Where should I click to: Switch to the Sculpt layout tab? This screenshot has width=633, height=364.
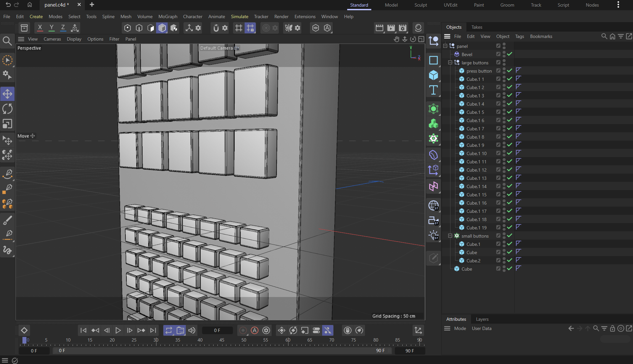pyautogui.click(x=420, y=5)
